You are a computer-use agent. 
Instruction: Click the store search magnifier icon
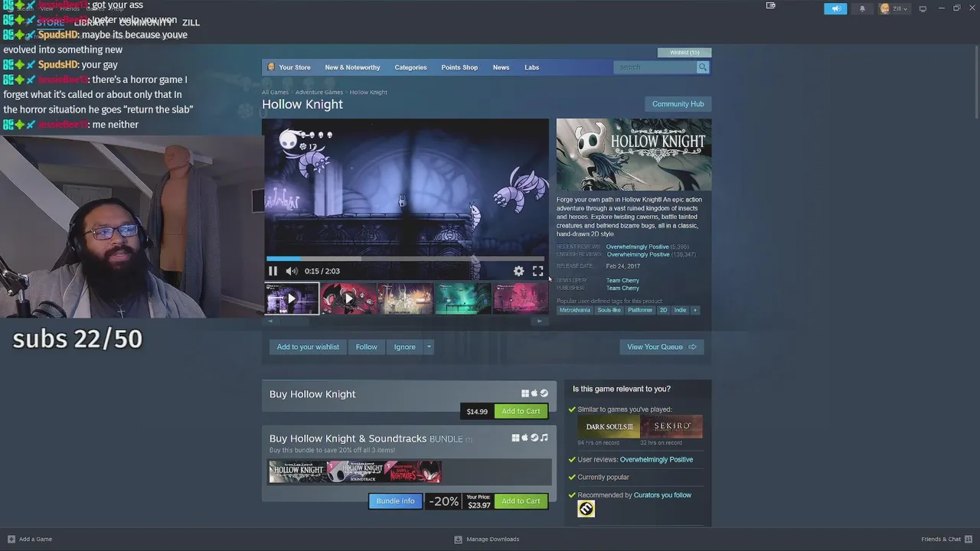[702, 67]
